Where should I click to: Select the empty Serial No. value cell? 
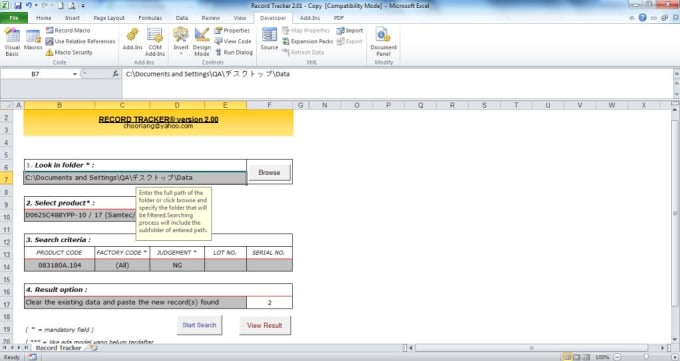pos(269,265)
